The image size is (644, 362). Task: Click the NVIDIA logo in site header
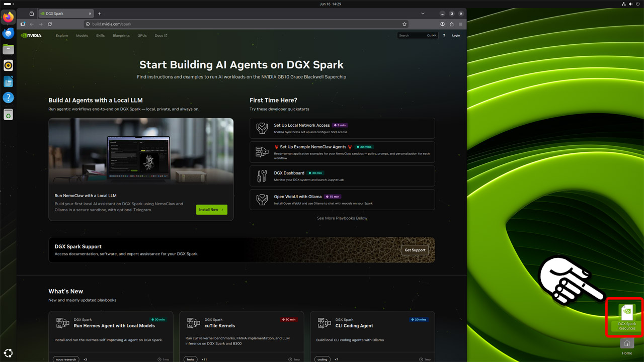tap(31, 36)
